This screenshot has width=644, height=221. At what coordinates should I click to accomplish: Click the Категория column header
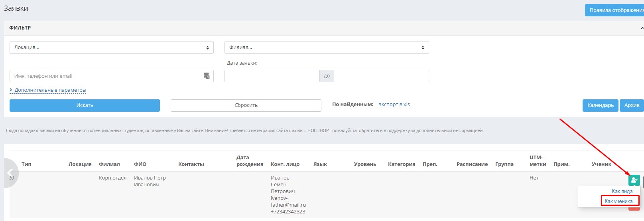[402, 164]
